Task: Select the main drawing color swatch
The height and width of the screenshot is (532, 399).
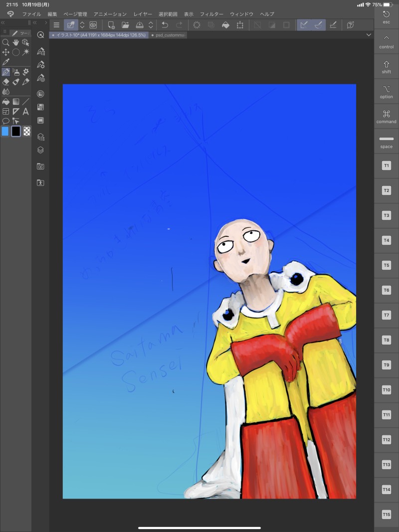Action: click(x=5, y=131)
